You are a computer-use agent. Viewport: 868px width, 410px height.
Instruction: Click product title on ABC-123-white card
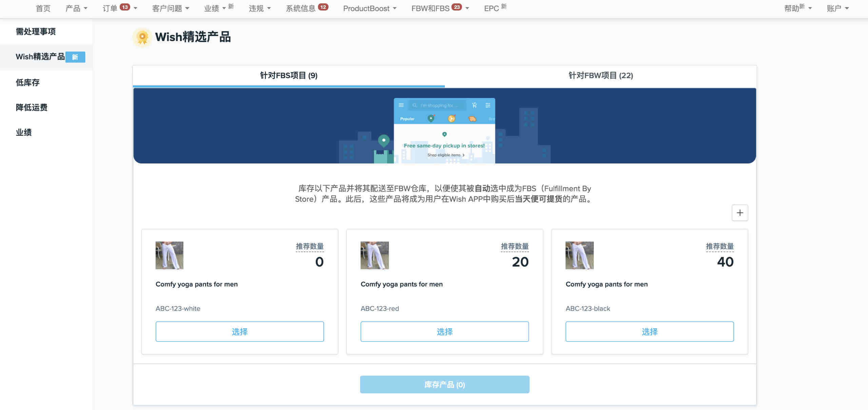[197, 284]
